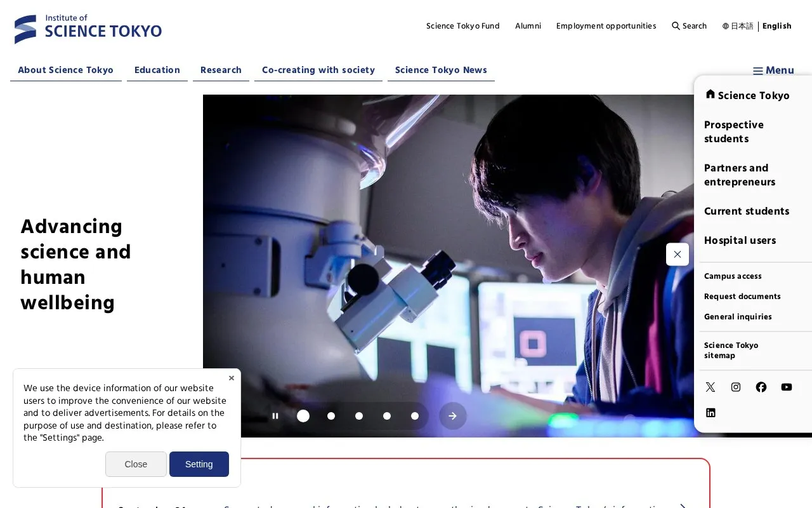Open the Science Tokyo sitemap
Screen dimensions: 812x508
(731, 351)
